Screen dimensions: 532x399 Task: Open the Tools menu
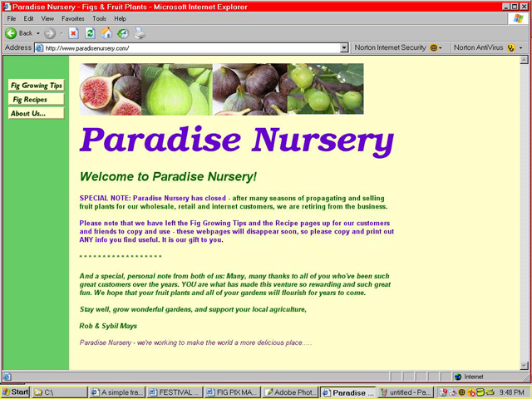(x=100, y=18)
